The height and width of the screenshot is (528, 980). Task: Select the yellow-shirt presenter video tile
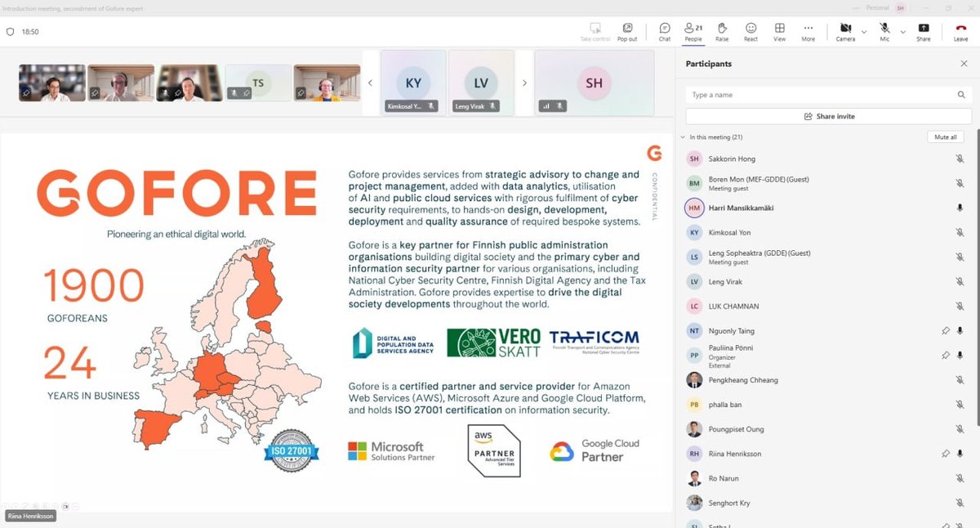click(x=327, y=83)
